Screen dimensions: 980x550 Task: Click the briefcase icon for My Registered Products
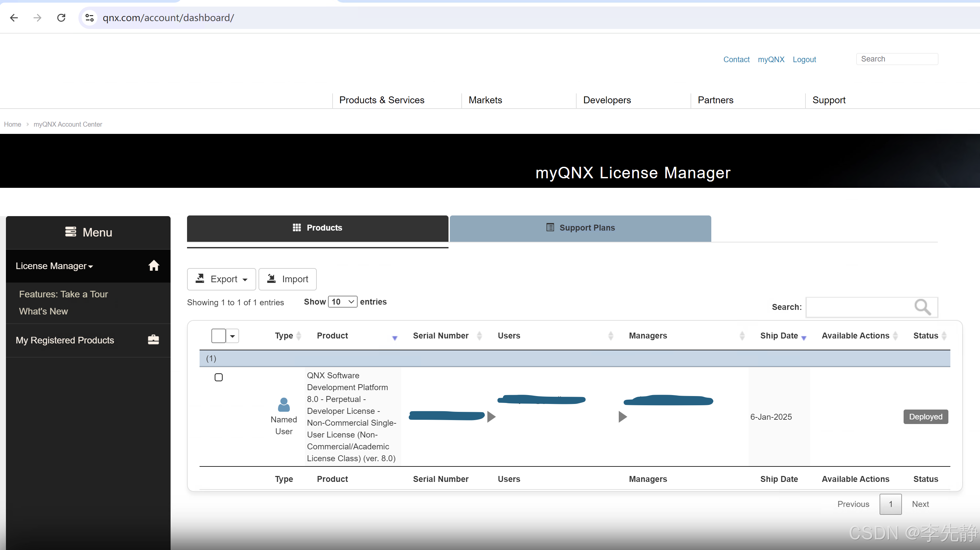[x=153, y=339]
